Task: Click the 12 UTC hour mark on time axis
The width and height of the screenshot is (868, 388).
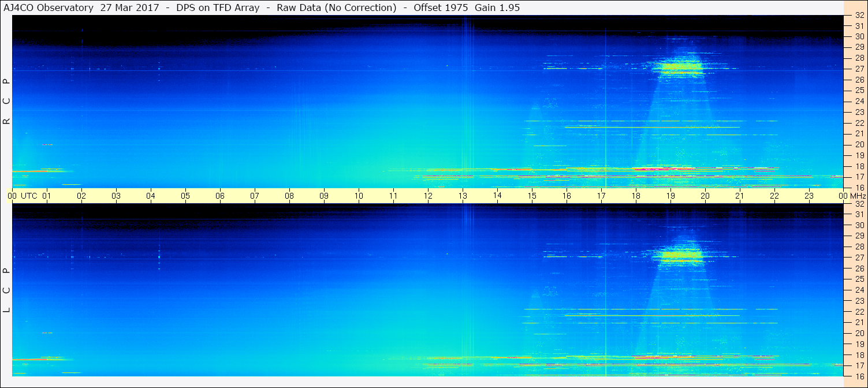Action: coord(428,196)
